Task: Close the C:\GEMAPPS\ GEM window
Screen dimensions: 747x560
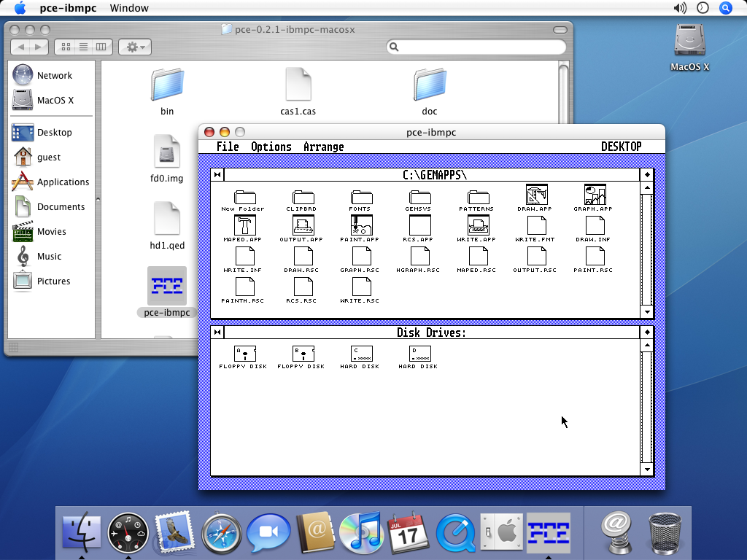Action: (x=217, y=175)
